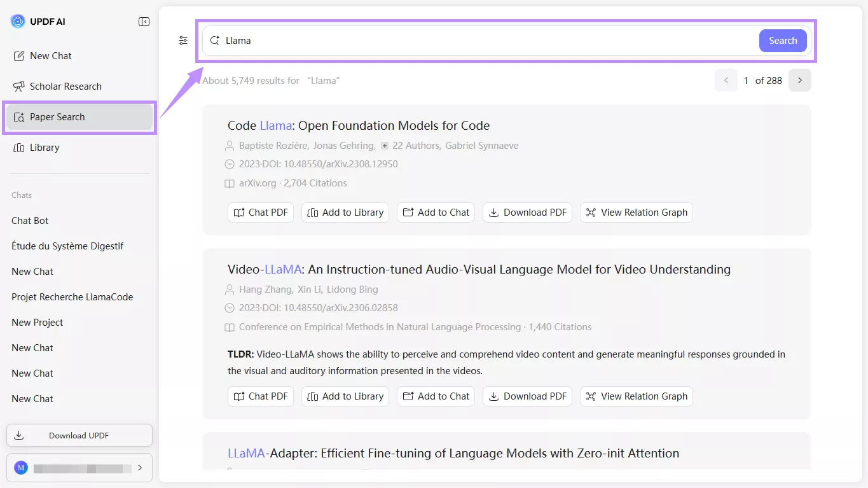
Task: Select the New Chat pencil icon
Action: 18,55
